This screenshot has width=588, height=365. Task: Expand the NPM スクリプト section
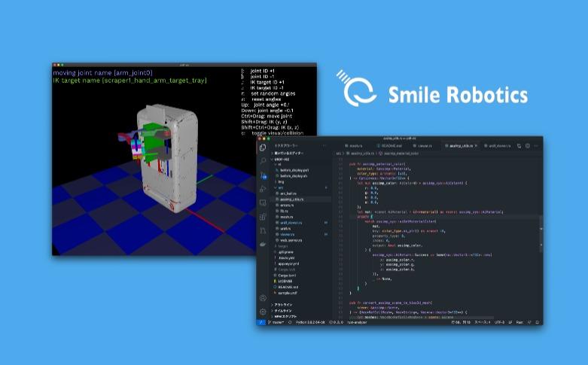click(285, 317)
